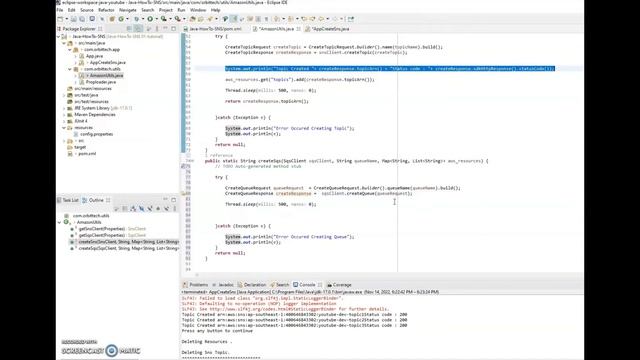This screenshot has width=640, height=360.
Task: Open the Javadoc view tab
Action: pyautogui.click(x=223, y=285)
